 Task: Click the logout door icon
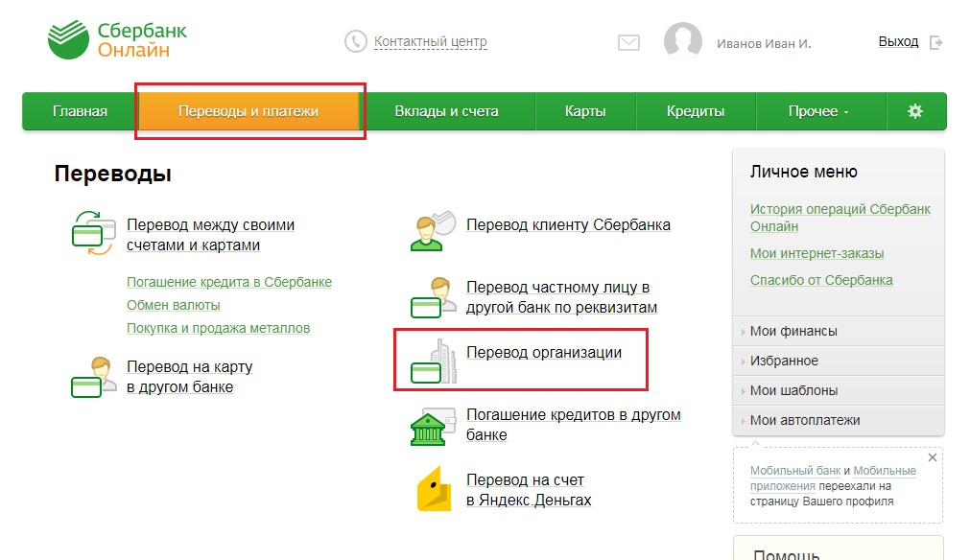coord(936,42)
